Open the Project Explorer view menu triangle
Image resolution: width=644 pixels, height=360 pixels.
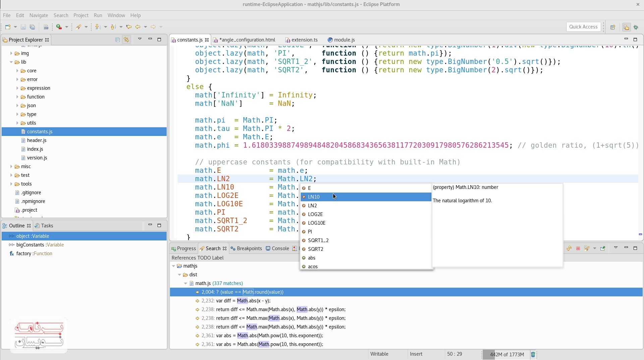click(x=140, y=39)
